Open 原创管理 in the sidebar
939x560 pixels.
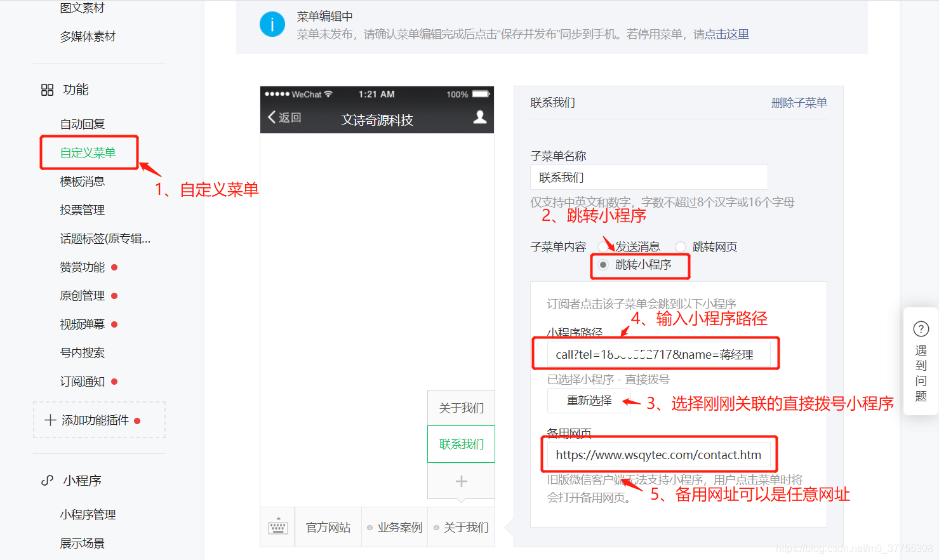82,296
